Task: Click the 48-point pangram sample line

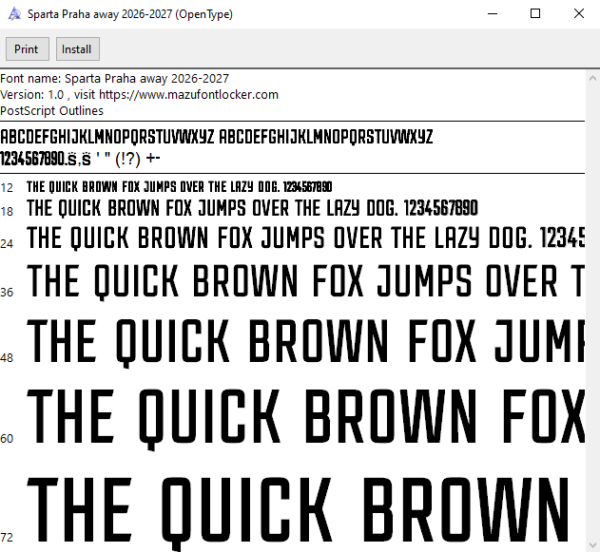Action: point(306,344)
